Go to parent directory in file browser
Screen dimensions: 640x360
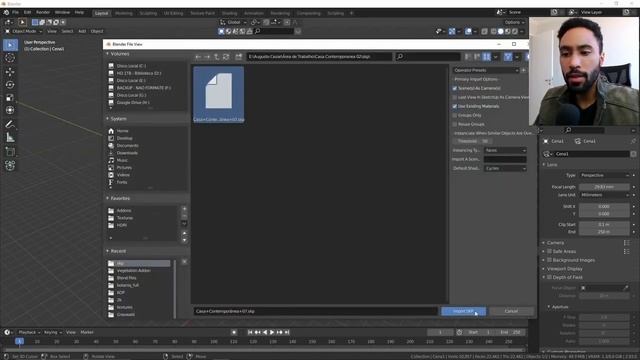point(217,57)
